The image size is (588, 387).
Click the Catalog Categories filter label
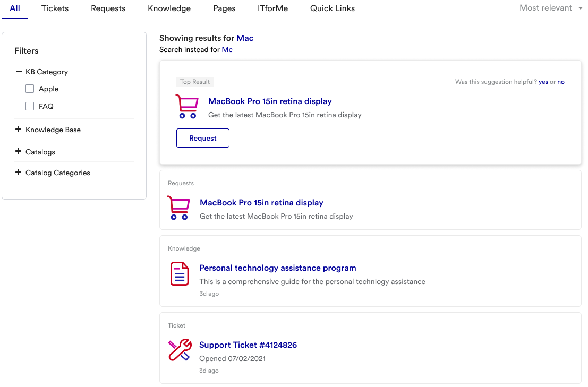pyautogui.click(x=58, y=173)
